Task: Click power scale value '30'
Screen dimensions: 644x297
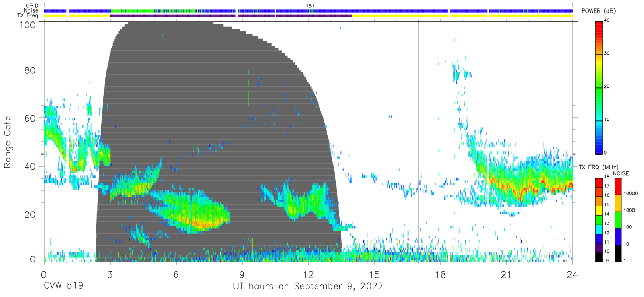Action: click(608, 54)
